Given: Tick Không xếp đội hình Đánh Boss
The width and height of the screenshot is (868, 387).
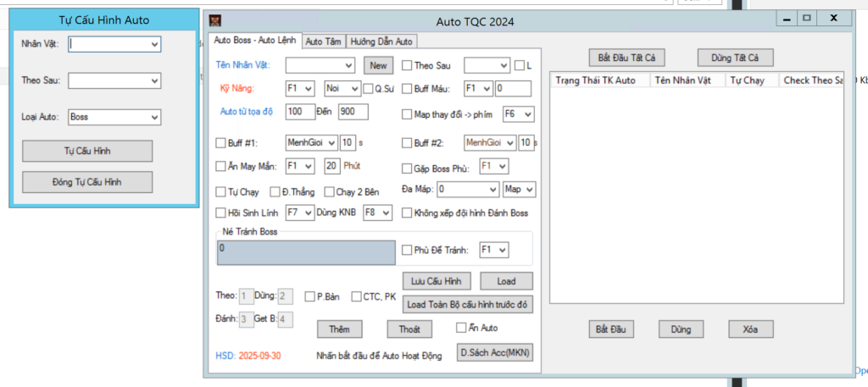Looking at the screenshot, I should point(407,213).
